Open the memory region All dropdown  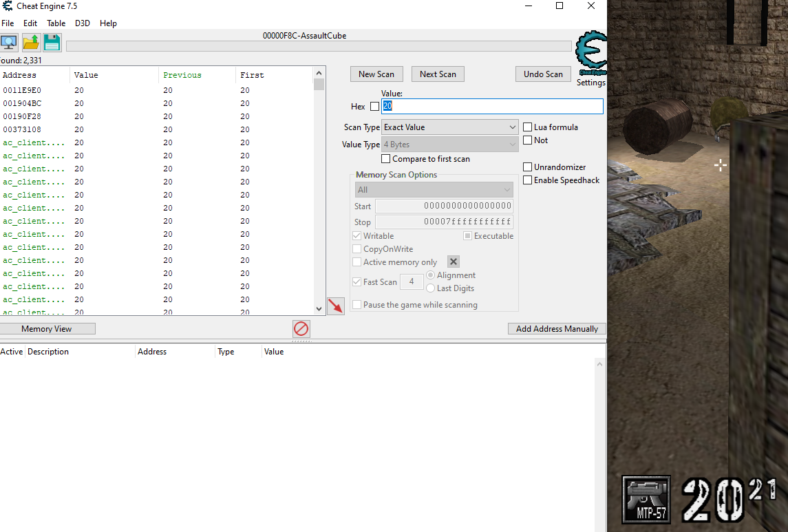[x=434, y=190]
